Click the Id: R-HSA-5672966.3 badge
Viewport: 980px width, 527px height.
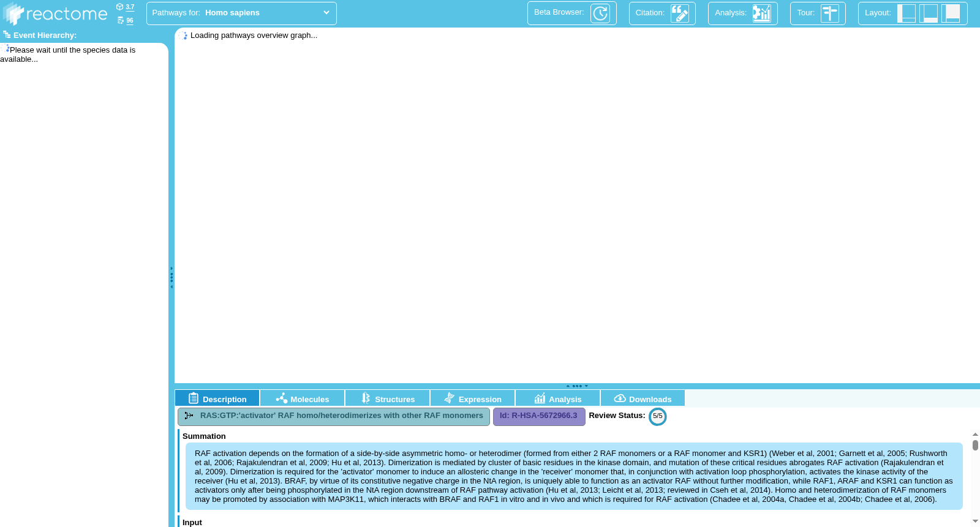coord(539,416)
